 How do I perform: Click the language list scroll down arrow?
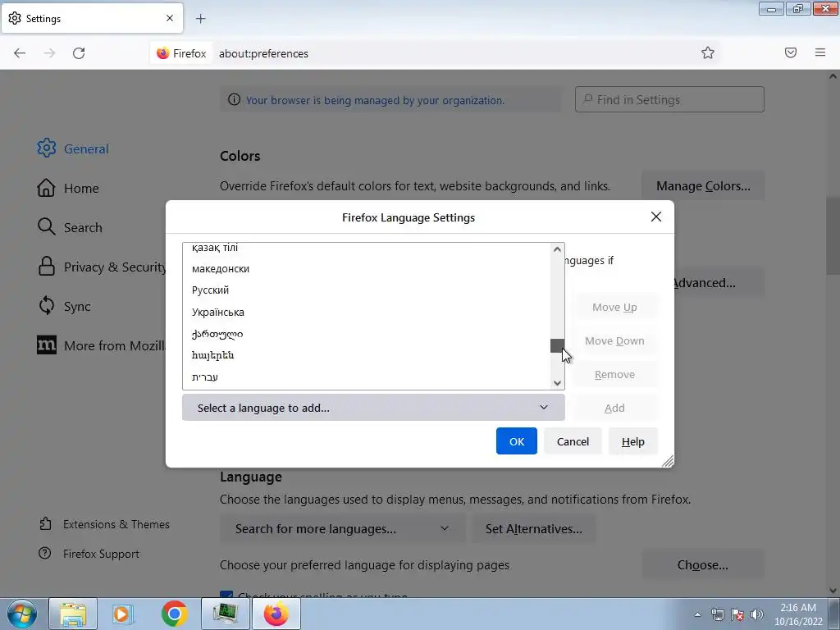tap(557, 382)
